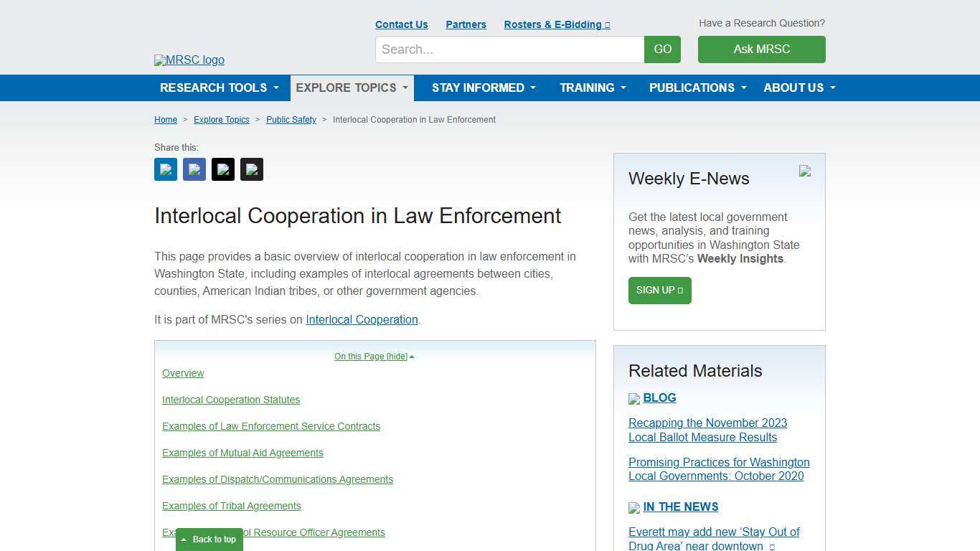Image resolution: width=980 pixels, height=551 pixels.
Task: Open the RESEARCH TOOLS dropdown
Action: [x=219, y=88]
